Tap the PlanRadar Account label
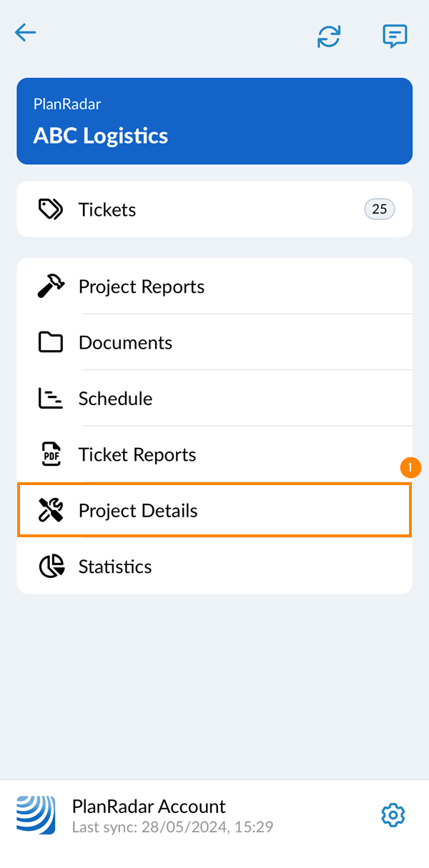The image size is (429, 868). coord(149,807)
